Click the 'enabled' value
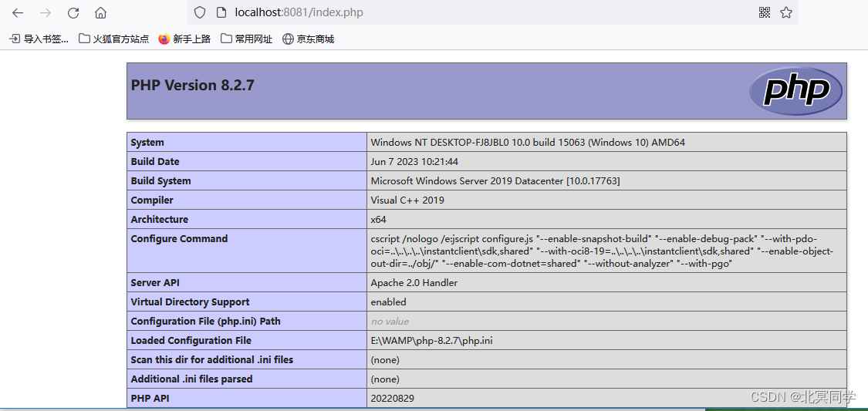 tap(389, 302)
